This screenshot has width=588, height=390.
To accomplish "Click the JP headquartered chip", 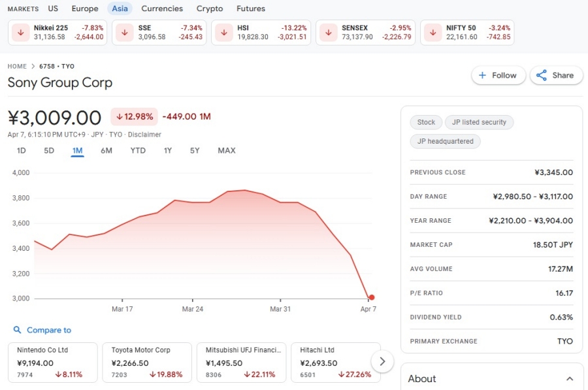I will 445,141.
